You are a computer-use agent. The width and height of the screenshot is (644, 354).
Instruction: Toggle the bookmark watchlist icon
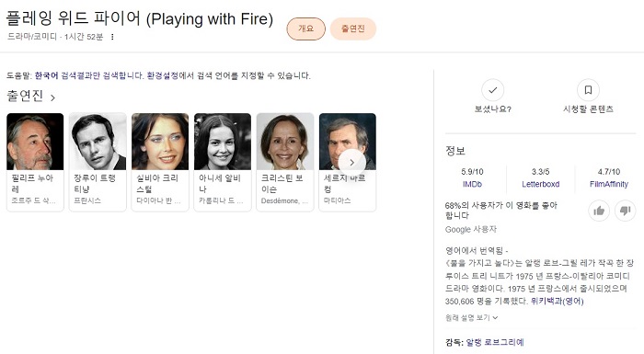[x=588, y=90]
